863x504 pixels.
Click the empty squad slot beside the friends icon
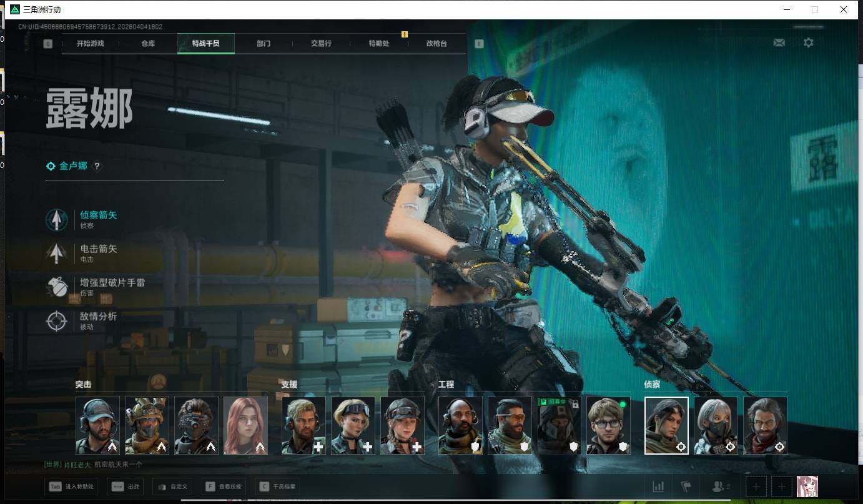tap(756, 487)
